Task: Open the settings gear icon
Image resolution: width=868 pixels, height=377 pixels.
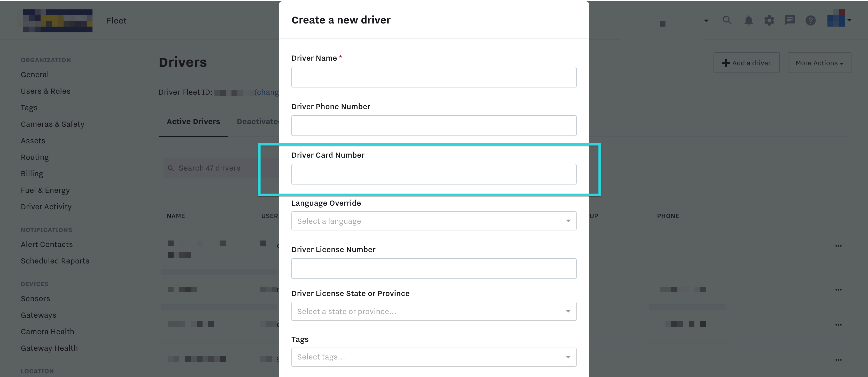Action: [769, 20]
